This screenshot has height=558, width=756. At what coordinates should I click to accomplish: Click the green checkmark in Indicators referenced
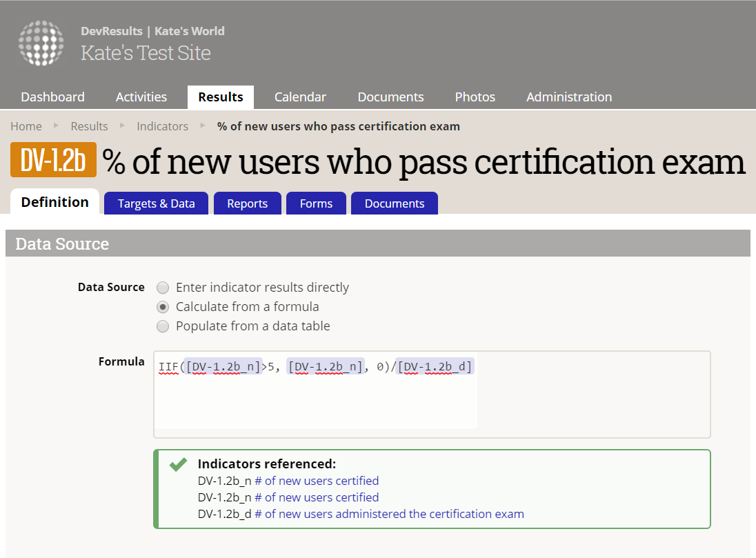pyautogui.click(x=178, y=464)
